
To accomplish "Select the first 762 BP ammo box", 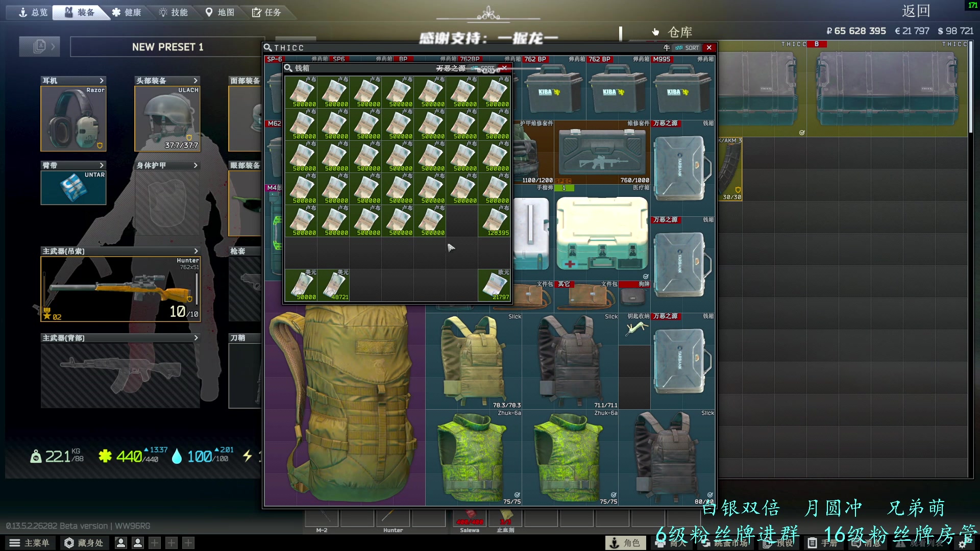I will click(554, 88).
